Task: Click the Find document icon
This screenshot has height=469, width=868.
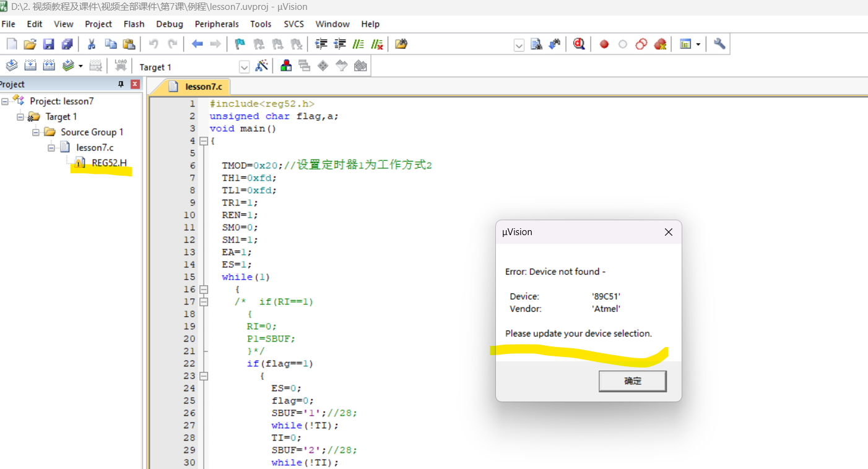Action: [536, 44]
